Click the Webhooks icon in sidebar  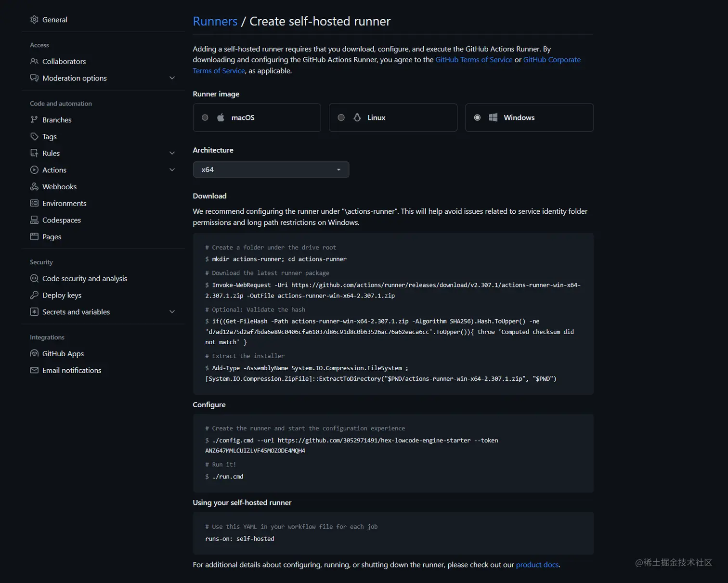click(34, 187)
